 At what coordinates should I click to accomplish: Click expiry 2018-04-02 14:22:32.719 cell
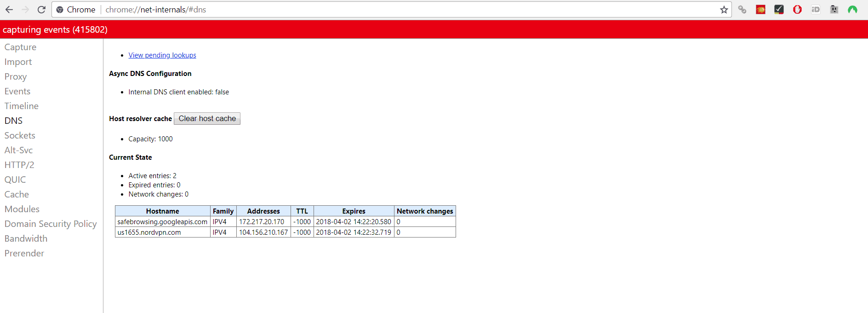(354, 232)
